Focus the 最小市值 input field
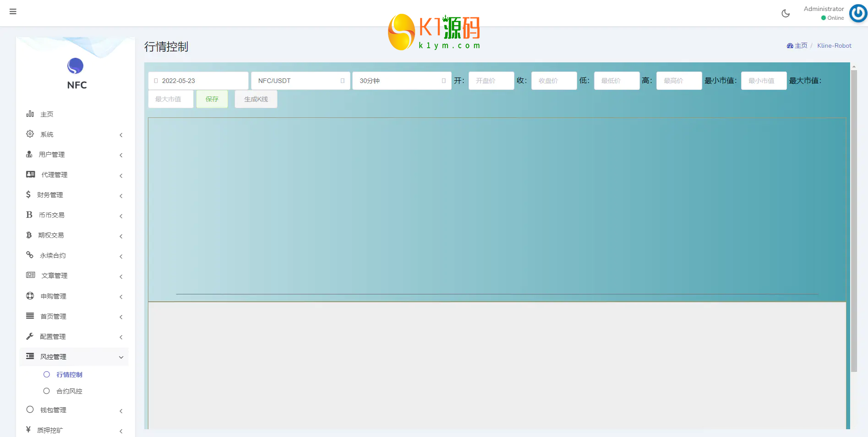The height and width of the screenshot is (437, 868). pyautogui.click(x=764, y=81)
